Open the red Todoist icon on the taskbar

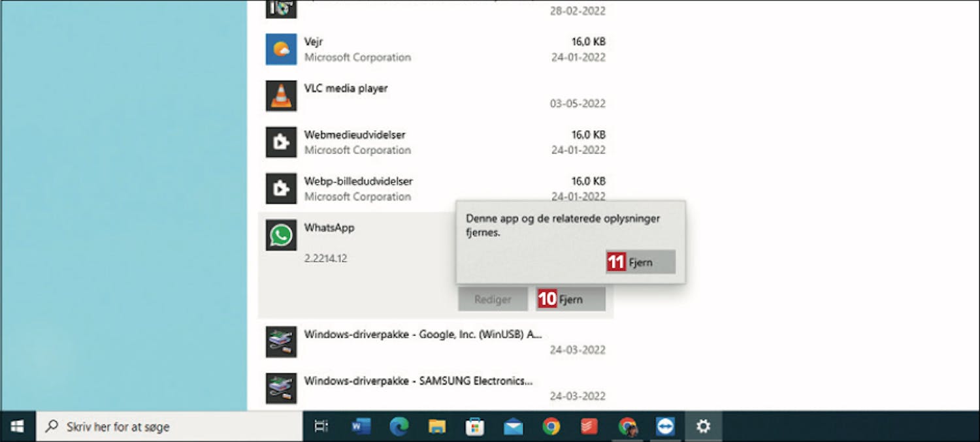[x=589, y=426]
